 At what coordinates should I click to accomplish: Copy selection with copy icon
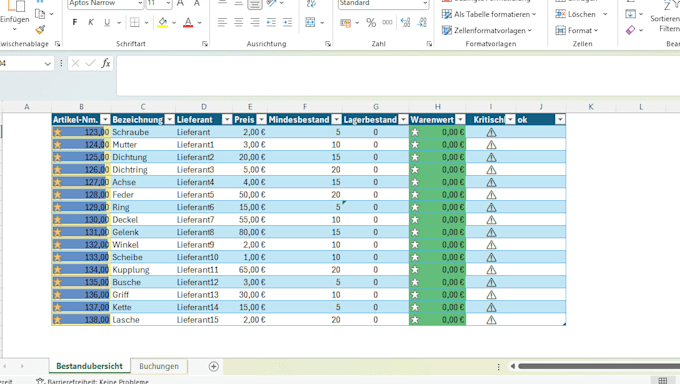tap(40, 14)
